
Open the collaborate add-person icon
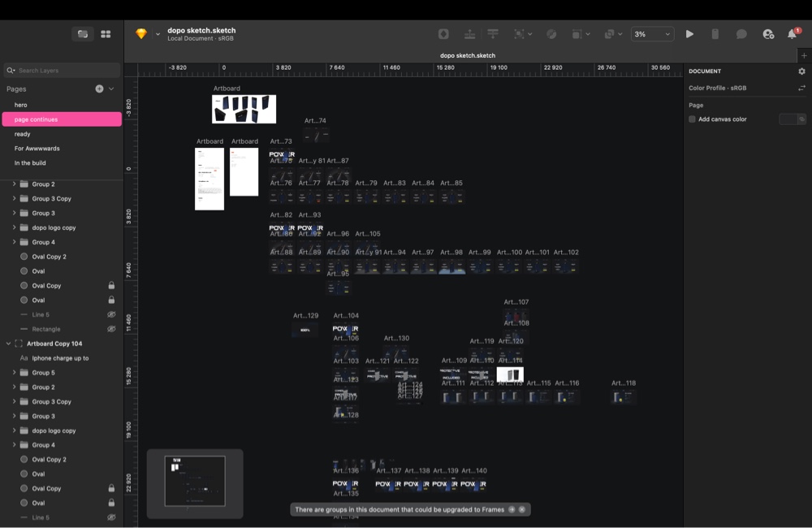pos(768,34)
